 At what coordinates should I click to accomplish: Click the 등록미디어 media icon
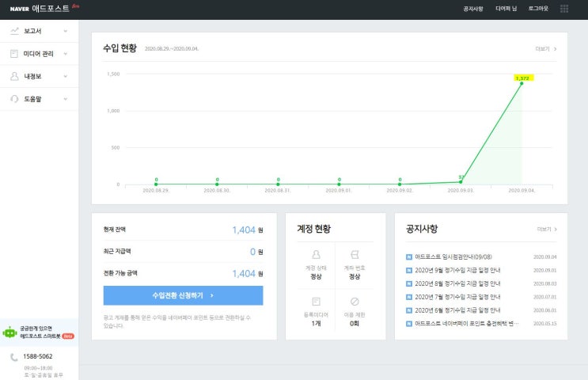click(316, 302)
